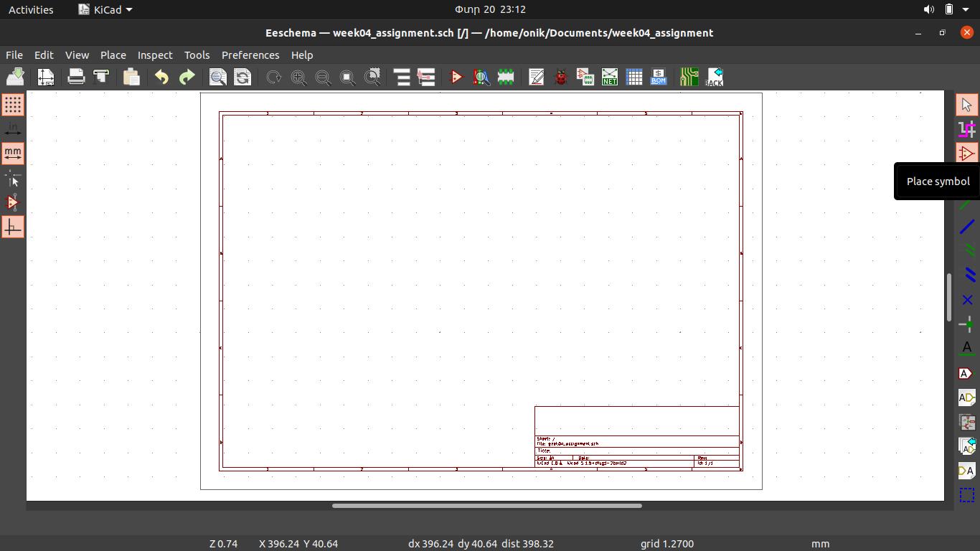Open the Inspect menu
Image resolution: width=980 pixels, height=551 pixels.
point(155,55)
